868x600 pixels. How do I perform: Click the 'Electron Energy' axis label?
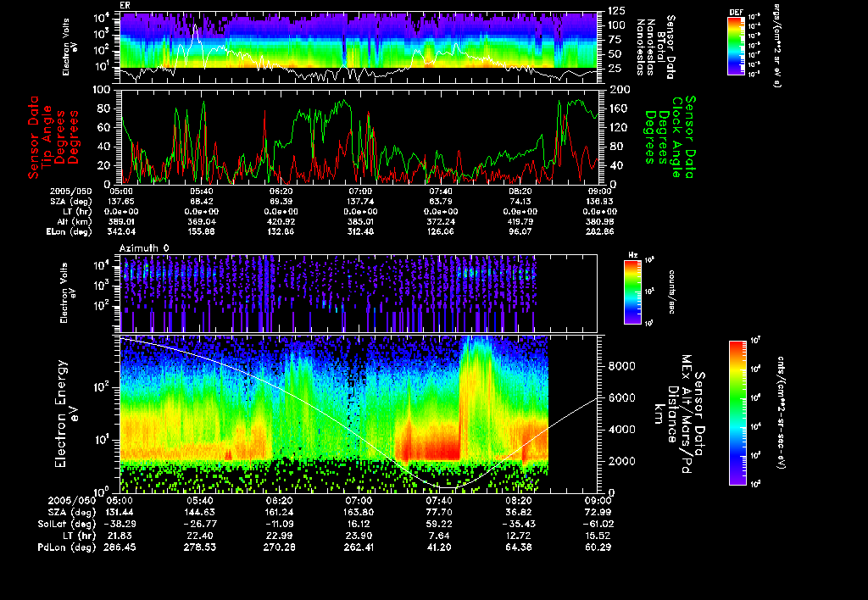(61, 414)
